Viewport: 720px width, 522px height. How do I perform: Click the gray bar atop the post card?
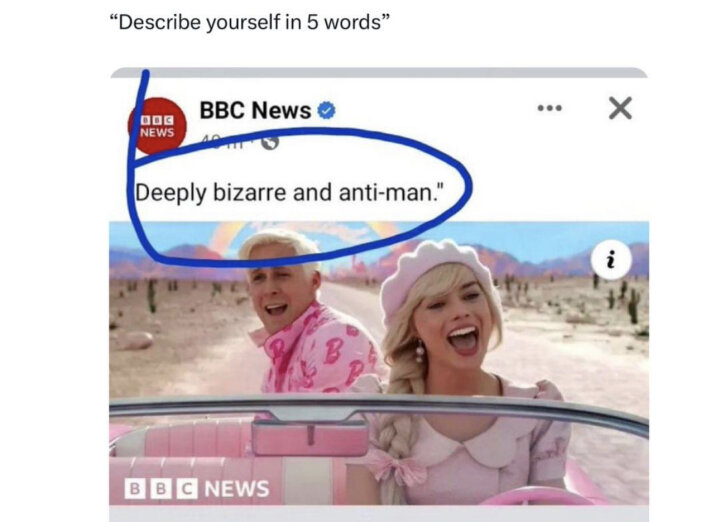coord(379,73)
